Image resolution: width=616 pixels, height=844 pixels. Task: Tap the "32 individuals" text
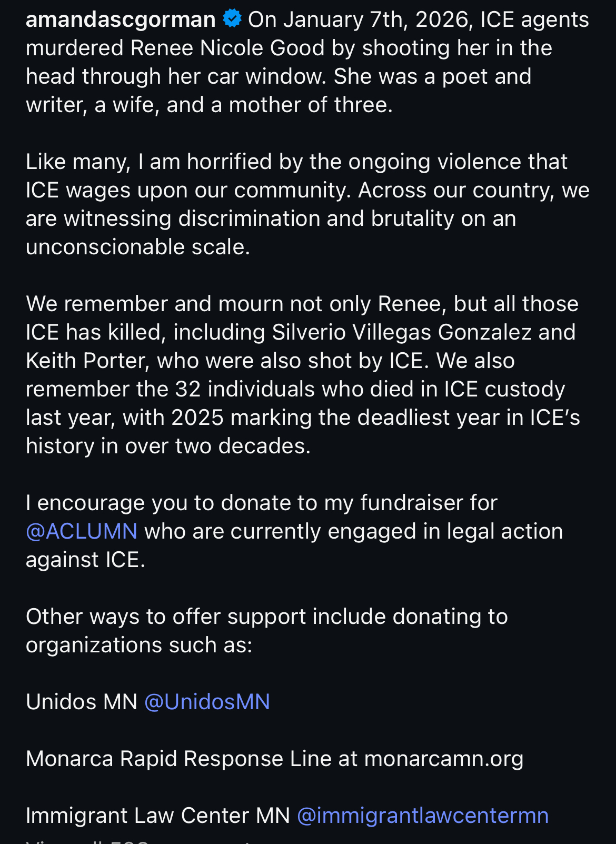(245, 389)
